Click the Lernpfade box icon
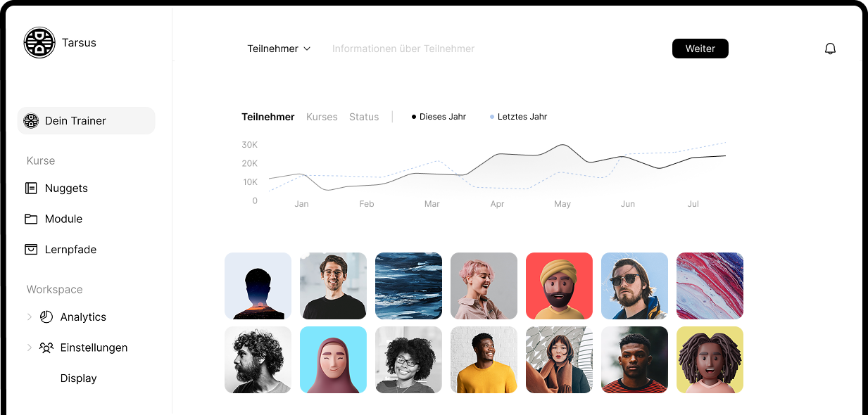Screen dimensions: 868x415 tap(31, 250)
